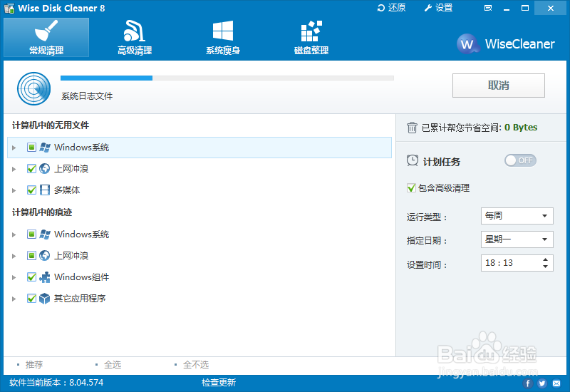Increase time with the up stepper arrow
Image resolution: width=570 pixels, height=392 pixels.
point(545,259)
